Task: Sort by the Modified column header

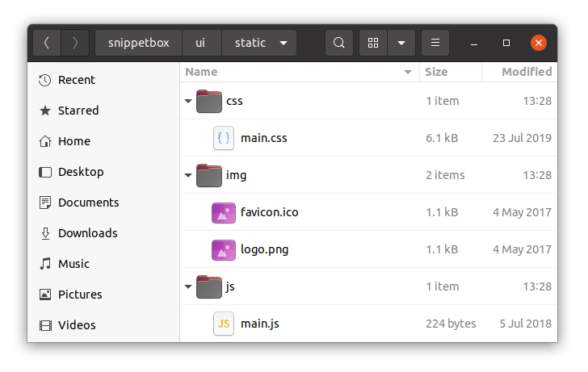Action: pyautogui.click(x=526, y=72)
